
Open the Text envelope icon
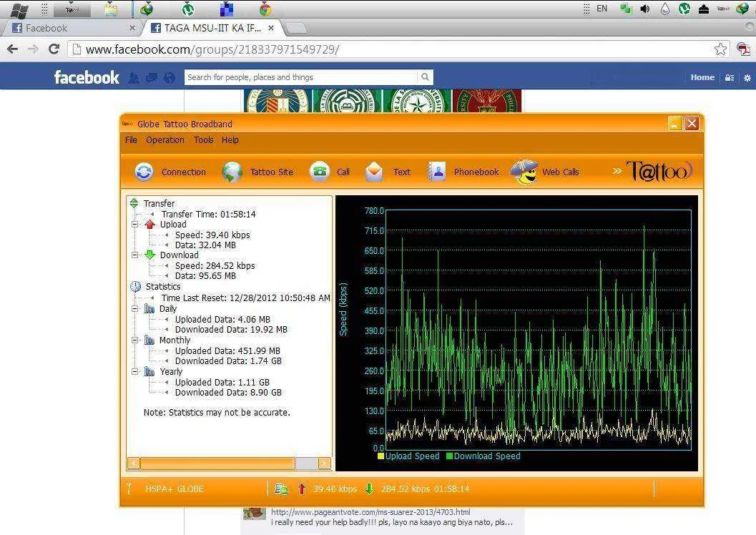tap(373, 172)
